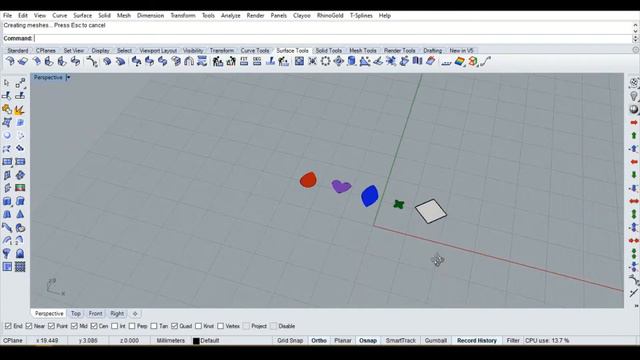Select the blue pipe tool in left sidebar
640x360 pixels.
7,227
